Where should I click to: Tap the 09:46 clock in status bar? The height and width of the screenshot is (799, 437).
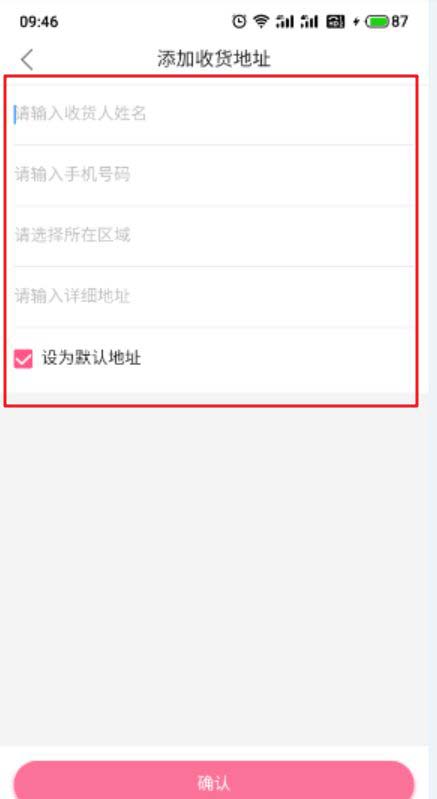tap(39, 22)
